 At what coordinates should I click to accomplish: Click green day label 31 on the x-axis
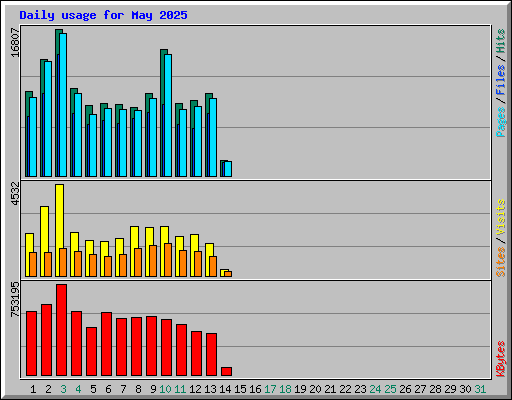[x=480, y=389]
